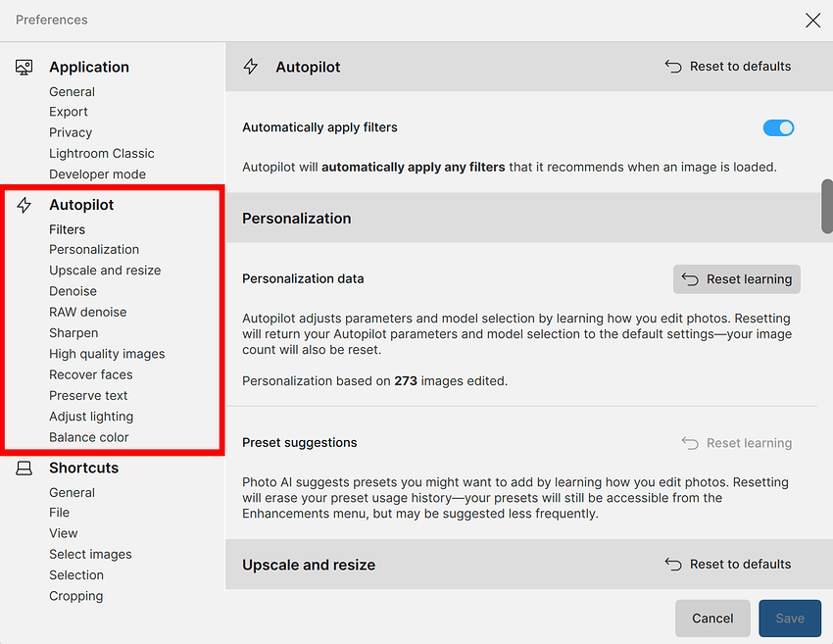Click the undo arrow beside Autopilot Reset to defaults
The width and height of the screenshot is (833, 644).
673,67
